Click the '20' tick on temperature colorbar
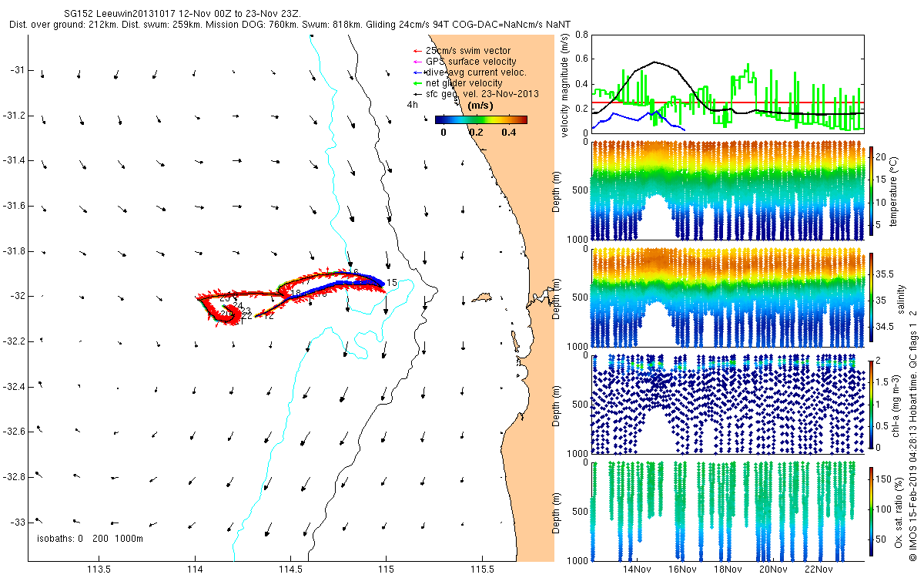 point(882,156)
